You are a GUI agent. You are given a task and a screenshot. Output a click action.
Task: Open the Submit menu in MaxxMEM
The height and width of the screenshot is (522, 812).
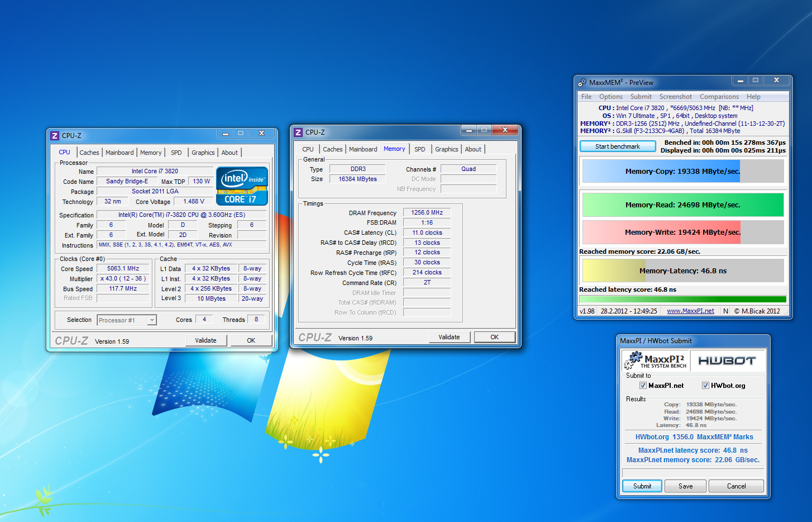(x=641, y=97)
